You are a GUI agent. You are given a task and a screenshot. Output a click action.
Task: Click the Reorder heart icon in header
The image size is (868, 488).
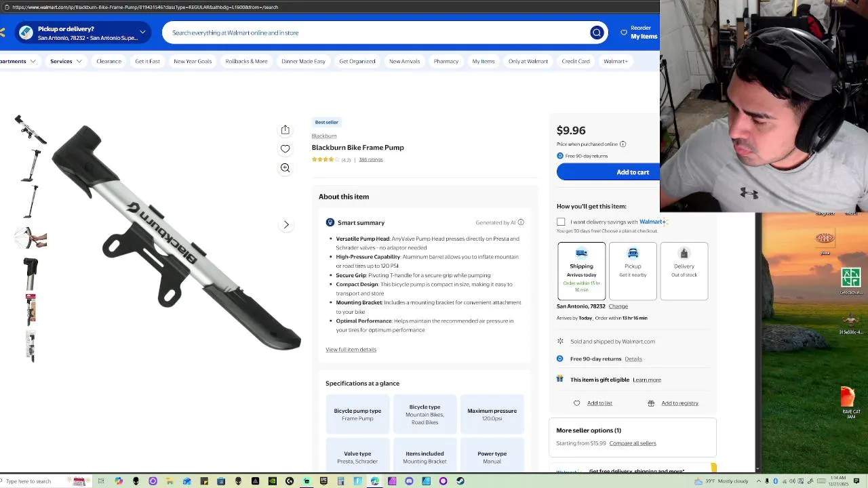624,32
